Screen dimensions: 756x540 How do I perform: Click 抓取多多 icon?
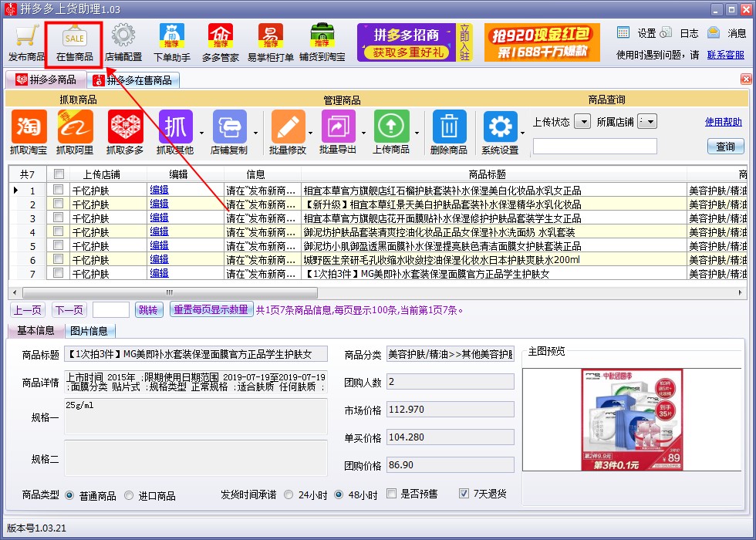[125, 132]
